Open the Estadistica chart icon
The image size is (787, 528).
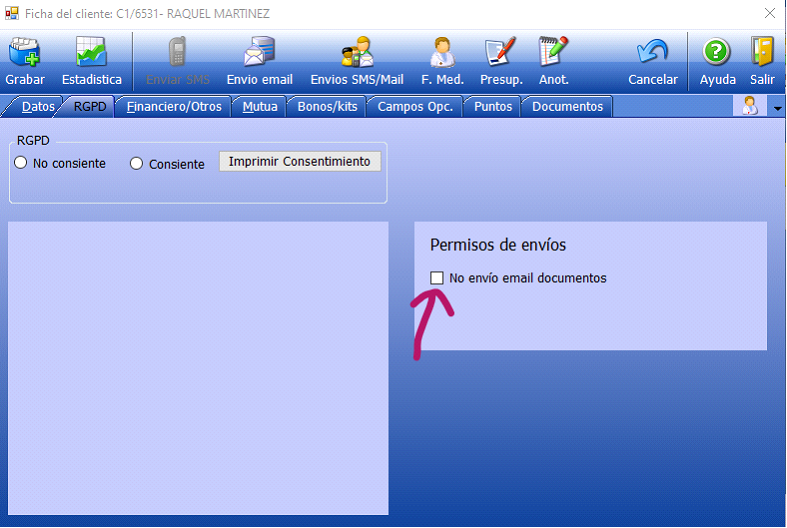[91, 52]
